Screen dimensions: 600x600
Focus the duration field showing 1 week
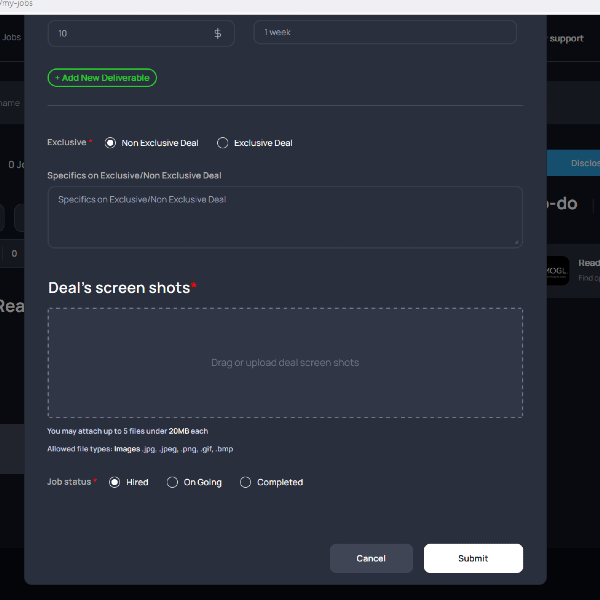click(385, 33)
